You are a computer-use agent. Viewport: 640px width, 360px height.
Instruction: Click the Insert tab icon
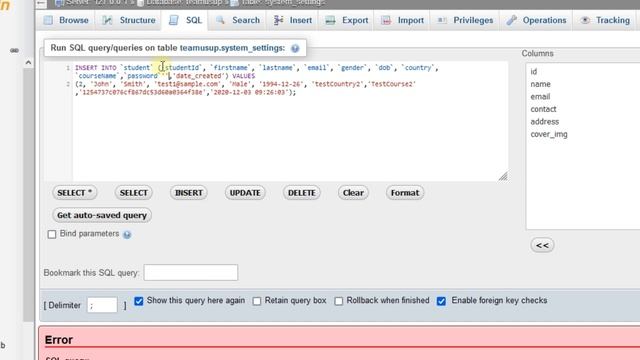(x=278, y=20)
